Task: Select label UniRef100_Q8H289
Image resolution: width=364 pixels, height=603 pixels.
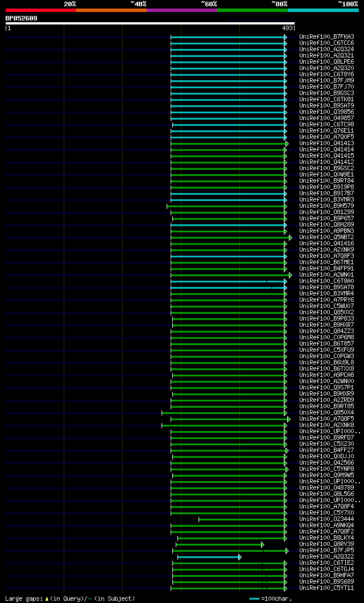Action: point(327,224)
